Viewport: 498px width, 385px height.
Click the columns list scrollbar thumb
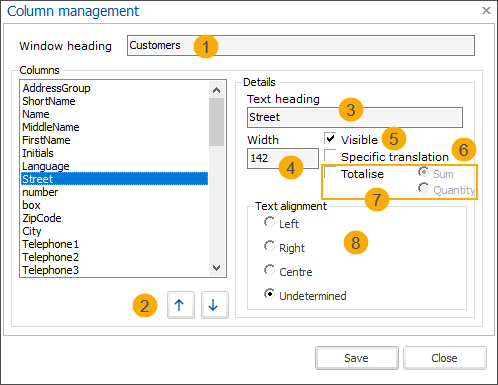tap(217, 122)
